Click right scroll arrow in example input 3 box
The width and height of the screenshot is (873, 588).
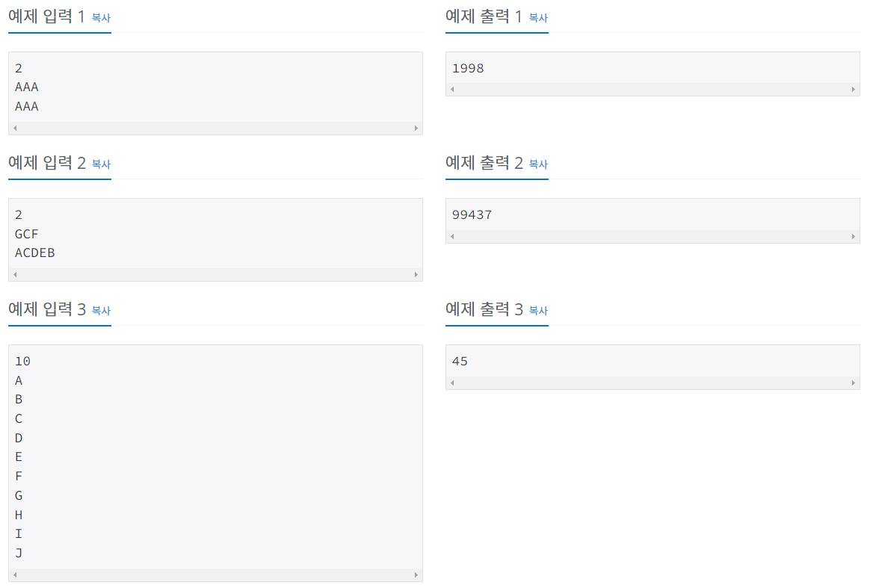point(416,575)
